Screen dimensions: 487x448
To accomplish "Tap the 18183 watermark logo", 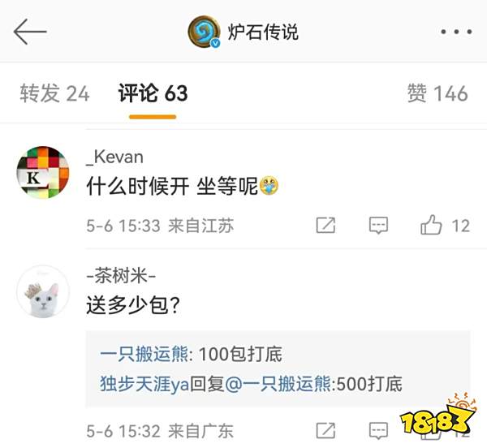I will click(x=437, y=416).
